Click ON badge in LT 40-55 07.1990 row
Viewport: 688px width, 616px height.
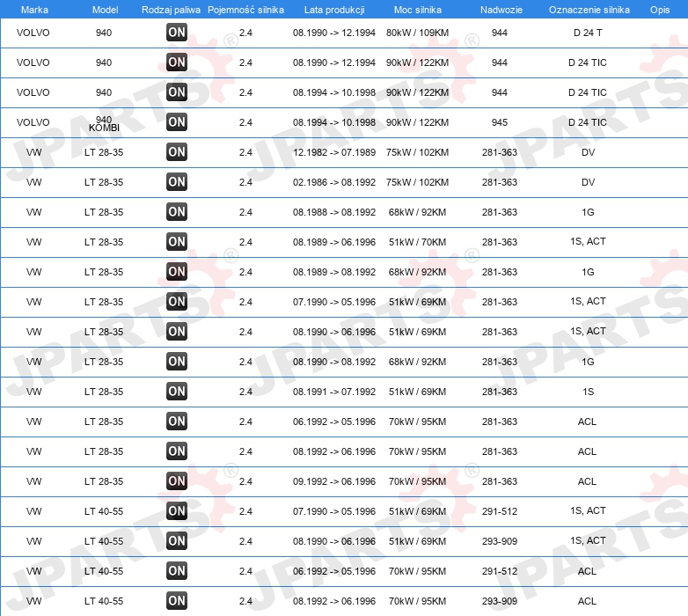click(x=177, y=511)
